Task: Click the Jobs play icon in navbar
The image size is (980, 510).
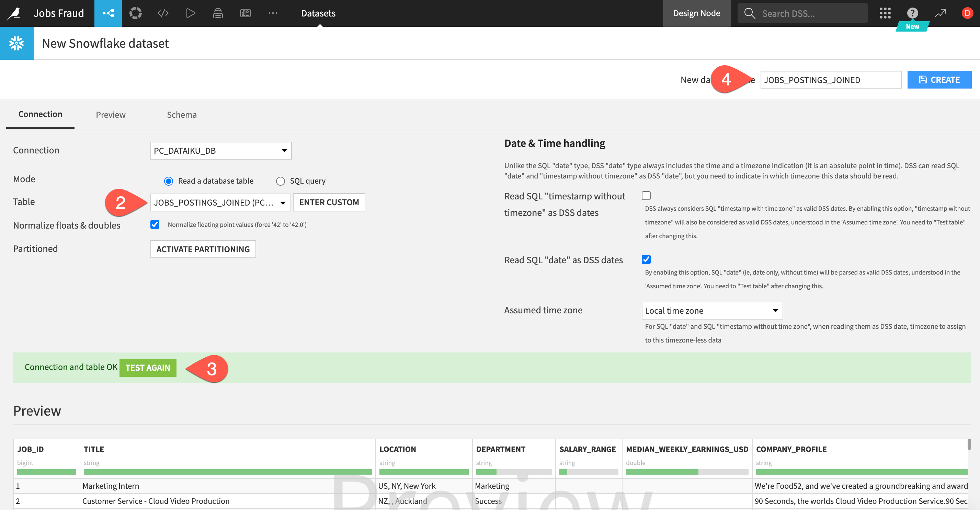Action: click(x=190, y=13)
